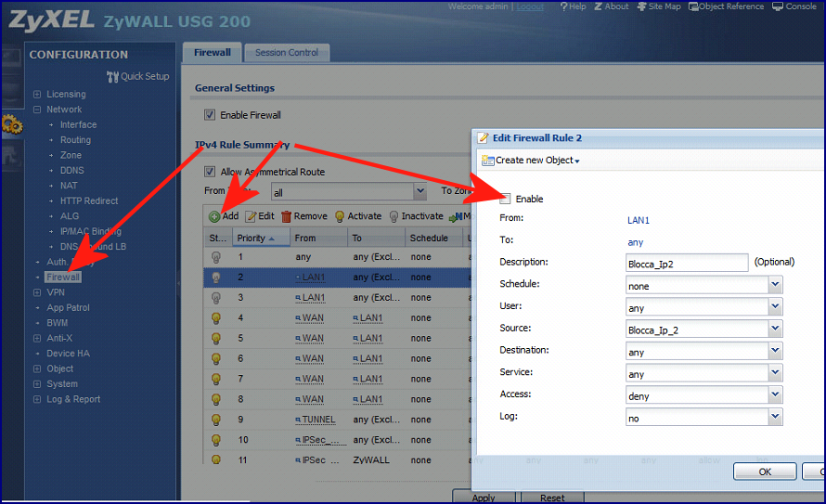Select Interface under Network
826x504 pixels.
tap(78, 124)
